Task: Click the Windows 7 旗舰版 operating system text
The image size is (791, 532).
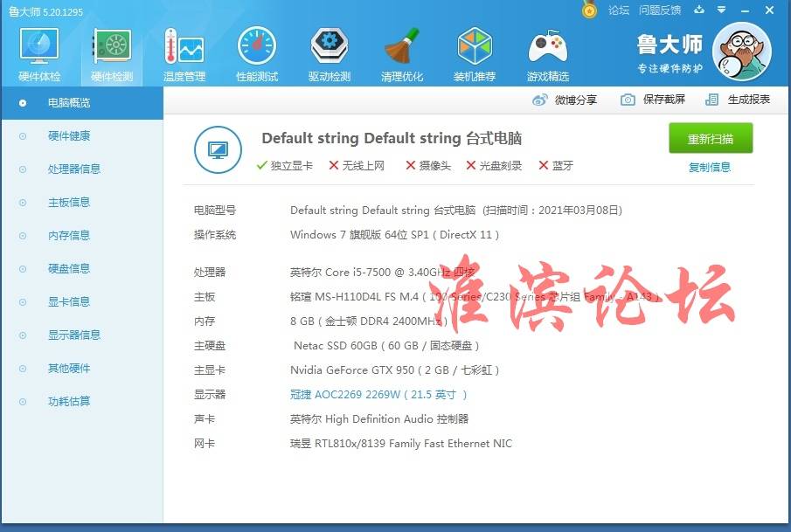Action: click(x=394, y=234)
